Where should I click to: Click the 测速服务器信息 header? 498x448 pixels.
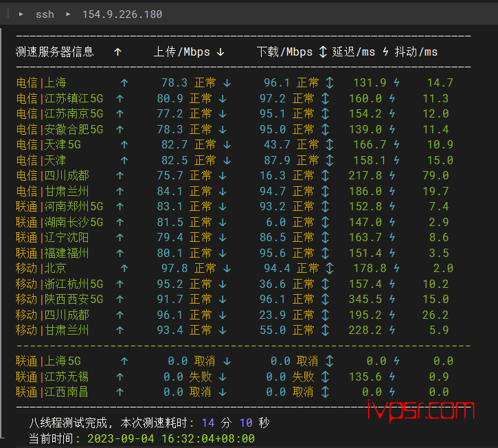tap(55, 52)
